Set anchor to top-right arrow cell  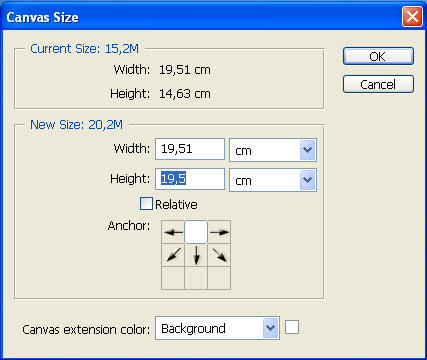[x=219, y=232]
